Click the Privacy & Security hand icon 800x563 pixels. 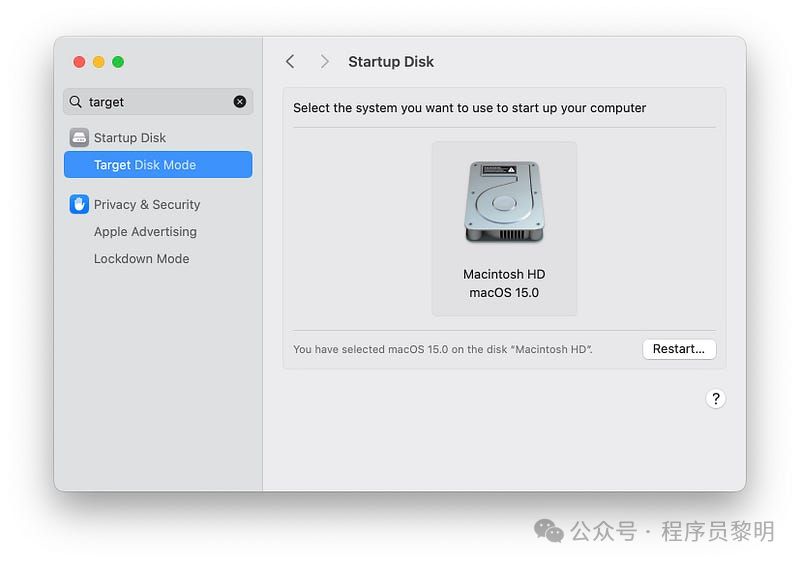79,204
